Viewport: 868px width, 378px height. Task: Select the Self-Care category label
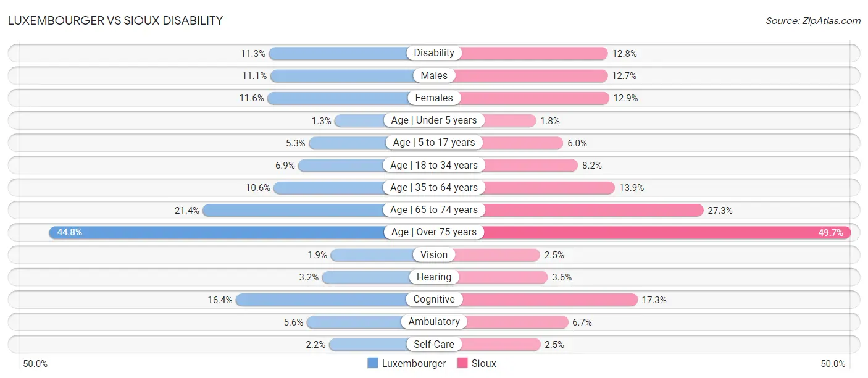434,345
